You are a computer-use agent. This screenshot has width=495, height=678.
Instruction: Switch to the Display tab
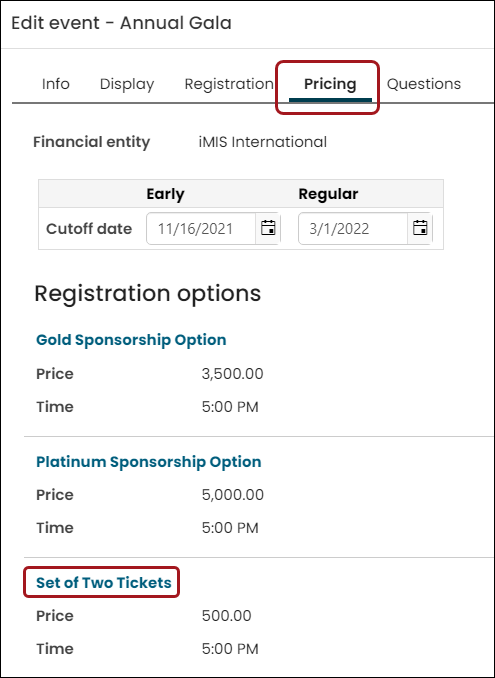pos(127,84)
